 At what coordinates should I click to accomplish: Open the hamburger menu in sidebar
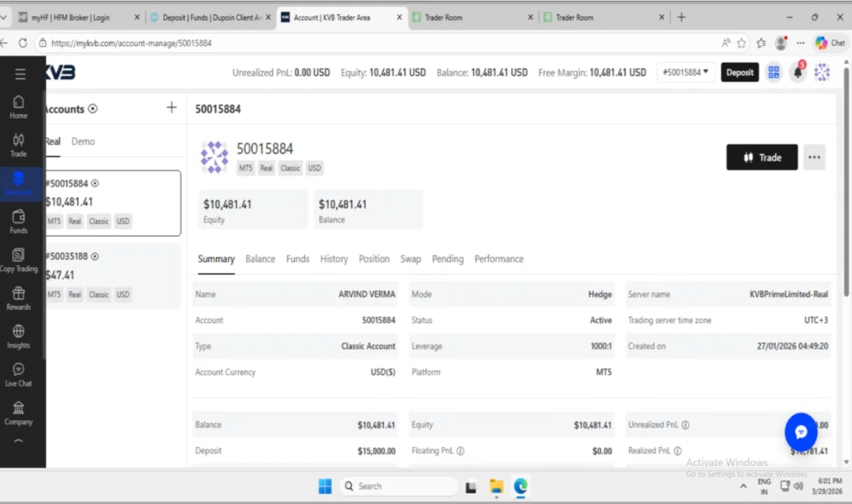pos(19,74)
